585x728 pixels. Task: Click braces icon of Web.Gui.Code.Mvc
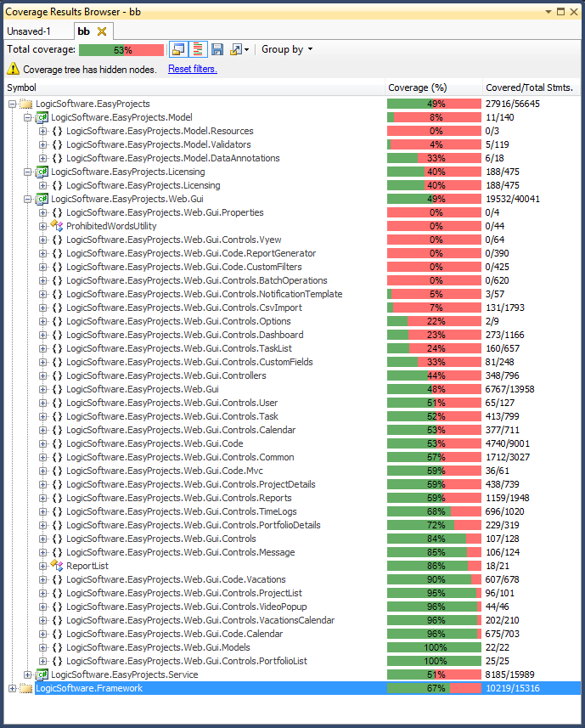[57, 471]
